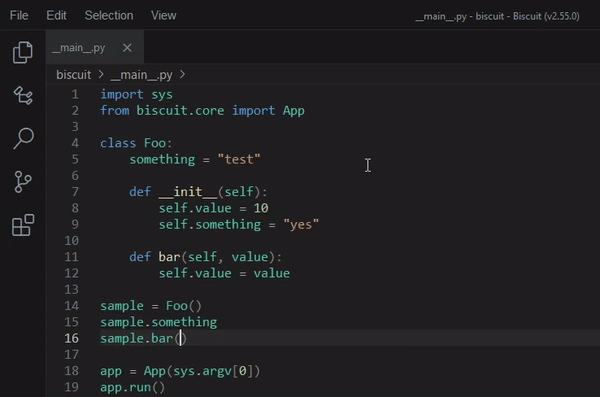
Task: Click the biscuit breadcrumb folder
Action: point(73,75)
